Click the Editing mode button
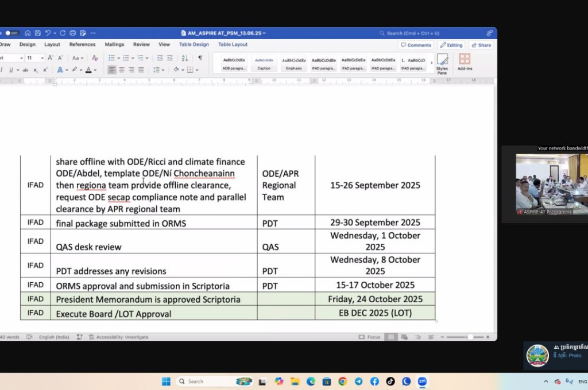Screen dimensions: 588x390 (x=451, y=45)
